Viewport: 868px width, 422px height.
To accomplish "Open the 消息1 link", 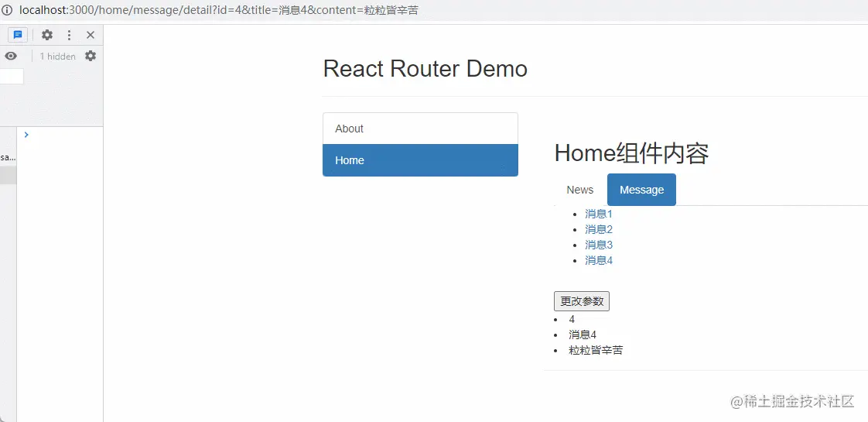I will pos(599,214).
